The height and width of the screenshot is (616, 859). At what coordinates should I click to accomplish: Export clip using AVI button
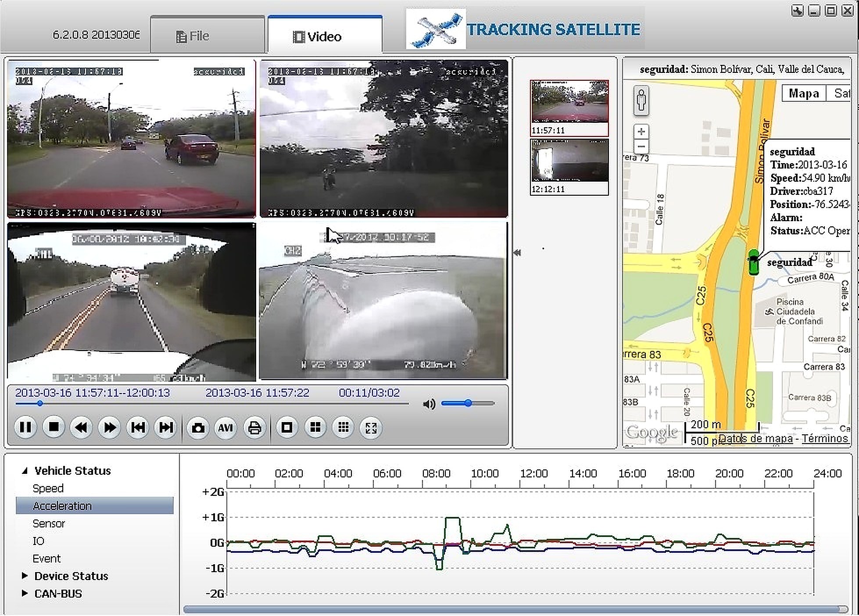click(x=226, y=428)
